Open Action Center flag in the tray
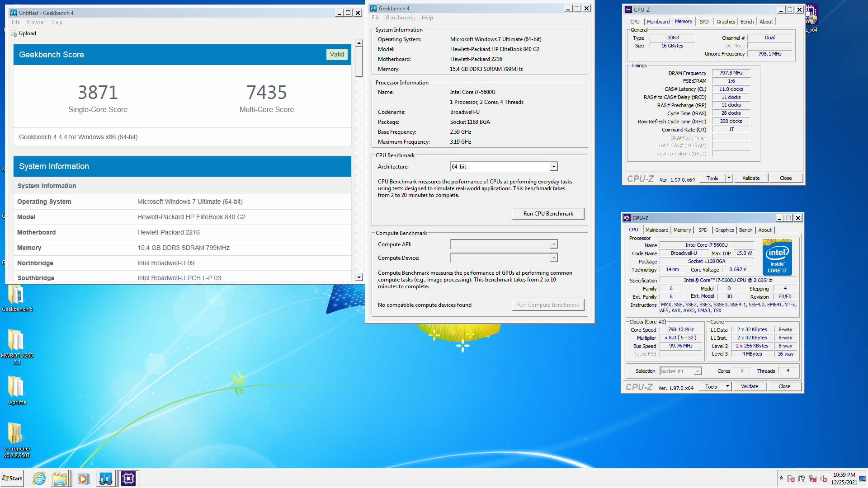This screenshot has height=488, width=868. click(791, 479)
